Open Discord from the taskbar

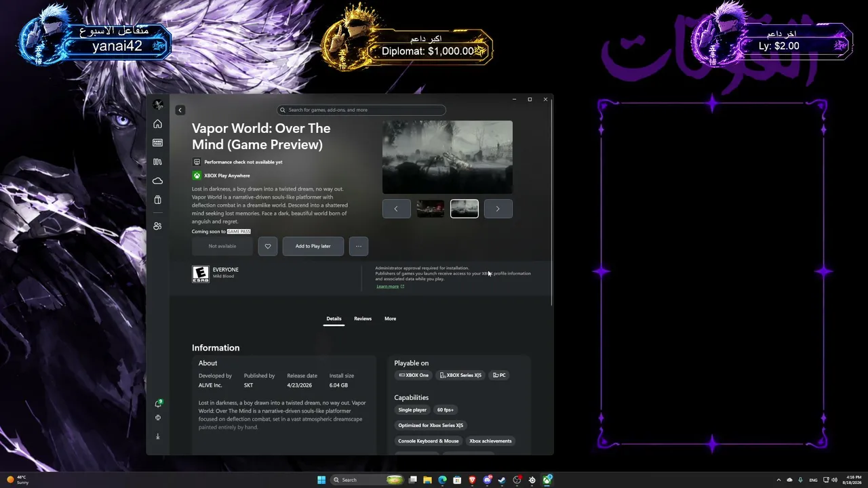[x=487, y=480]
